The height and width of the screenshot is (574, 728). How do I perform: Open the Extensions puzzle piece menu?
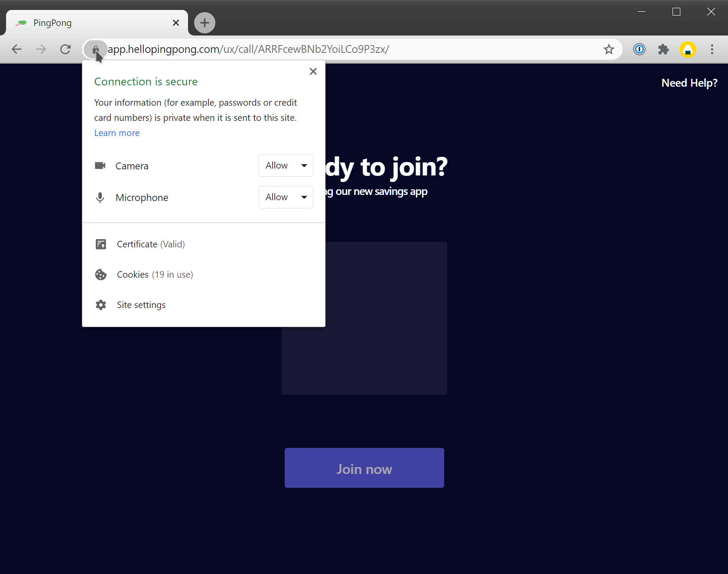[x=663, y=49]
